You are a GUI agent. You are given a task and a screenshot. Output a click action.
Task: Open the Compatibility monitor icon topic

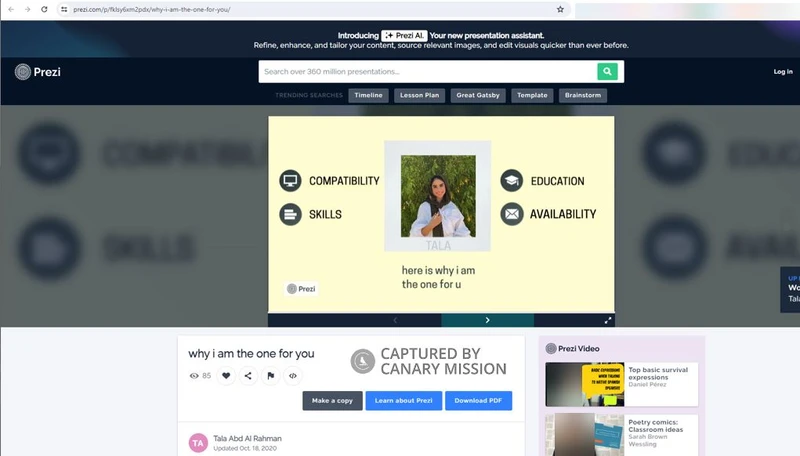290,181
